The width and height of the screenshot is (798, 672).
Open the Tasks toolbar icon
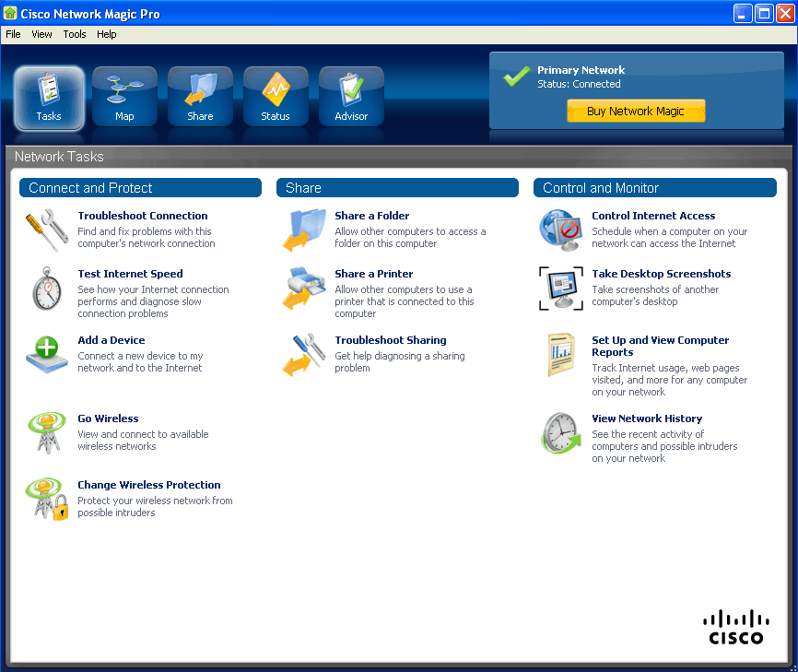click(49, 97)
